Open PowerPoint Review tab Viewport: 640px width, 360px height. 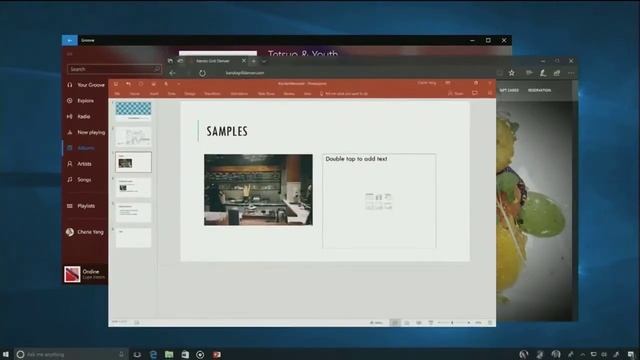click(x=289, y=94)
